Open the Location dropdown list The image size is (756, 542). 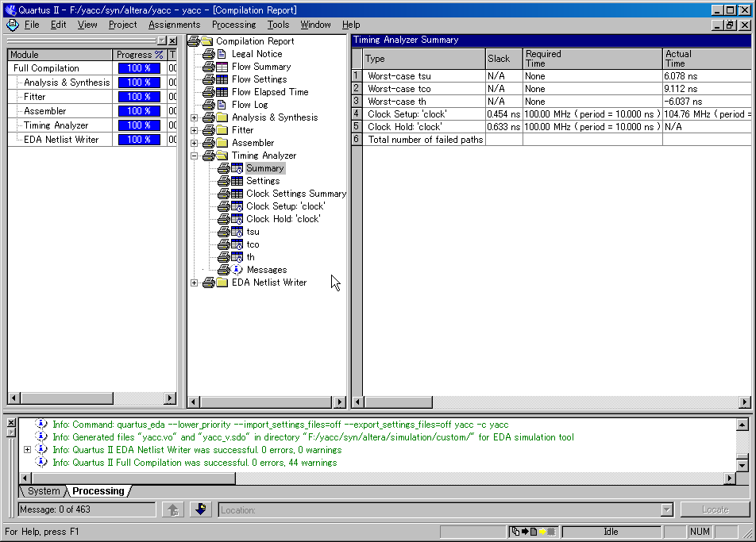(666, 509)
